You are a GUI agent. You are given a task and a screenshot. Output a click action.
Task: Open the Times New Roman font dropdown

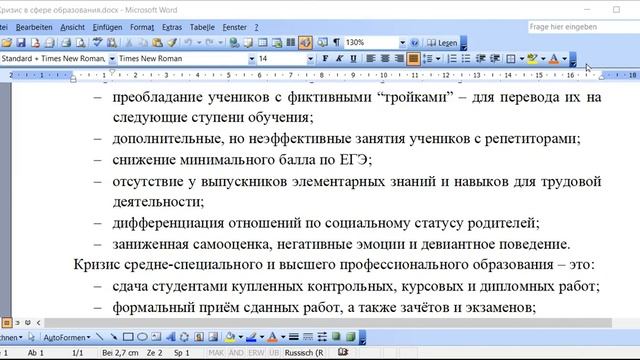(251, 59)
